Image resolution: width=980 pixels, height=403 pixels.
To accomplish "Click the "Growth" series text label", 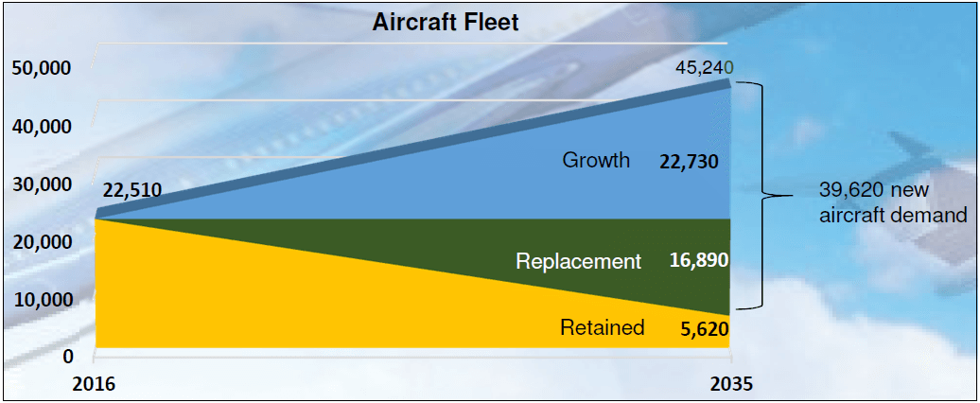I will pyautogui.click(x=596, y=160).
